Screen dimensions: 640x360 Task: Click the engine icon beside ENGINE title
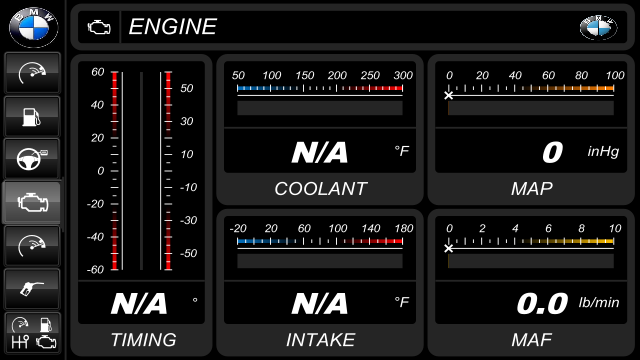pos(99,27)
